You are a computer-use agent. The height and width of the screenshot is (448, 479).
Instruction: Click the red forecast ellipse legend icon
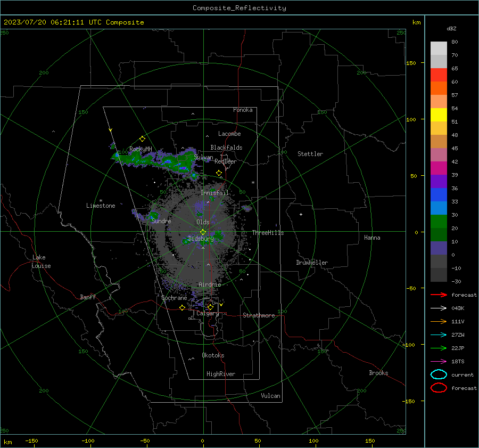(x=439, y=388)
